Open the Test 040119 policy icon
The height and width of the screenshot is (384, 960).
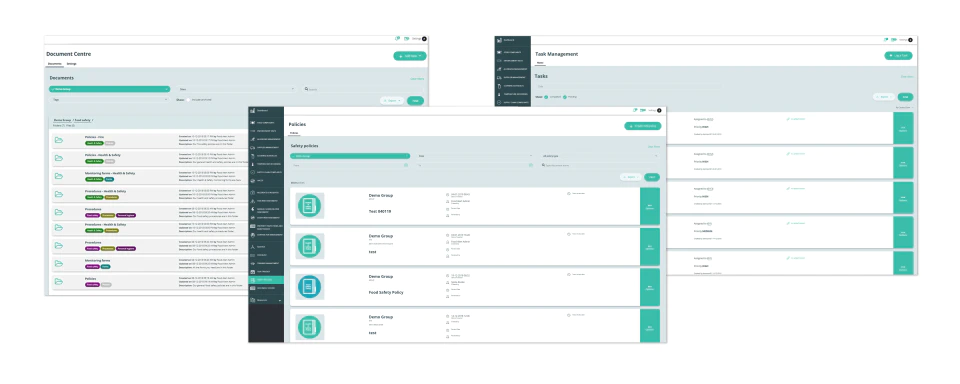[310, 206]
